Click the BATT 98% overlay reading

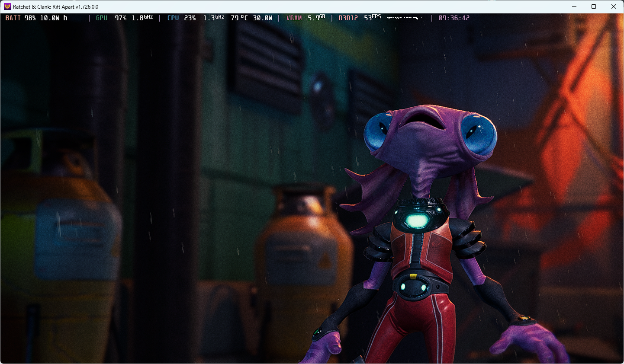[21, 18]
